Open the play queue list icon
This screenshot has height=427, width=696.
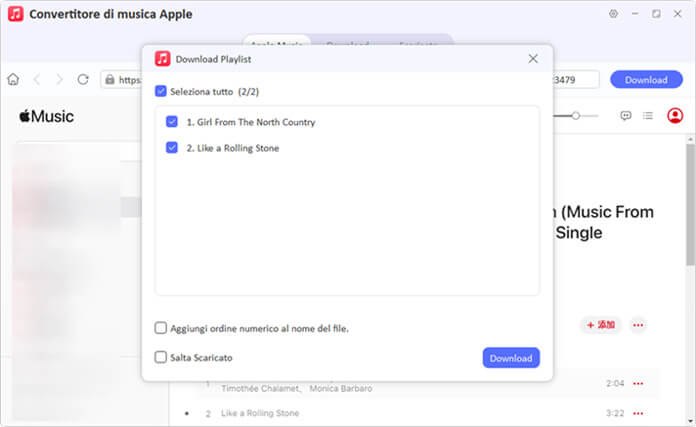pyautogui.click(x=648, y=116)
